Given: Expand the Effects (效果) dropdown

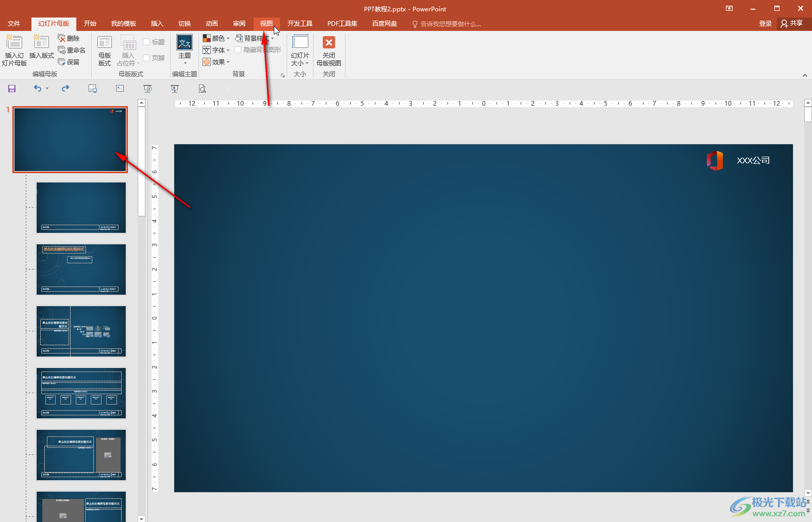Looking at the screenshot, I should [x=216, y=62].
